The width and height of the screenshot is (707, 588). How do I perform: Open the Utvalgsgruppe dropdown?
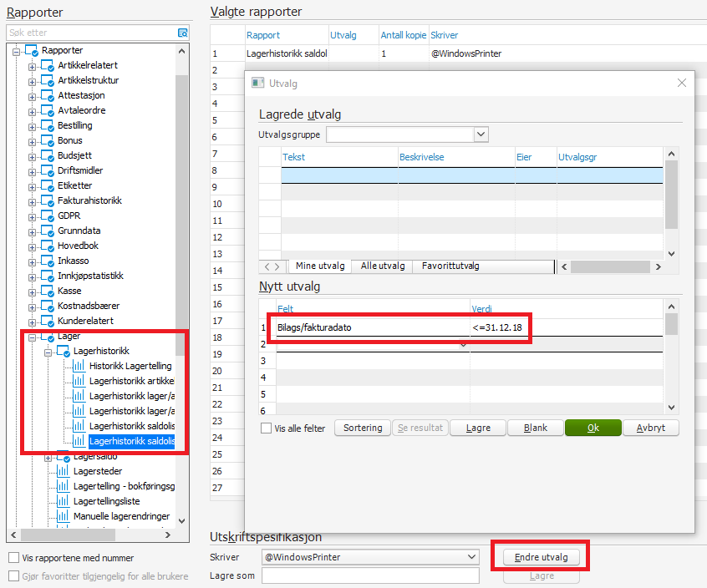click(481, 134)
